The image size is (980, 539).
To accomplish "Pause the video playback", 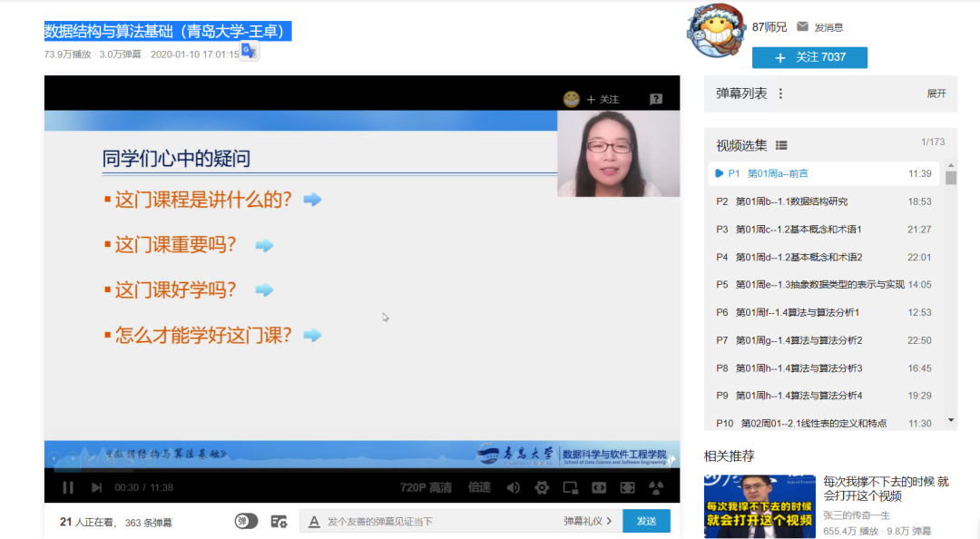I will (68, 487).
